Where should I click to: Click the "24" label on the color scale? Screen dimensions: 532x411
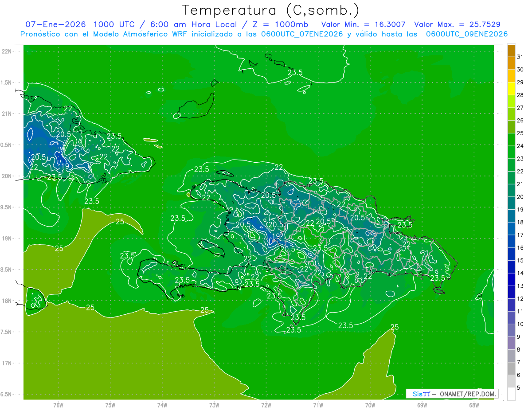click(520, 146)
